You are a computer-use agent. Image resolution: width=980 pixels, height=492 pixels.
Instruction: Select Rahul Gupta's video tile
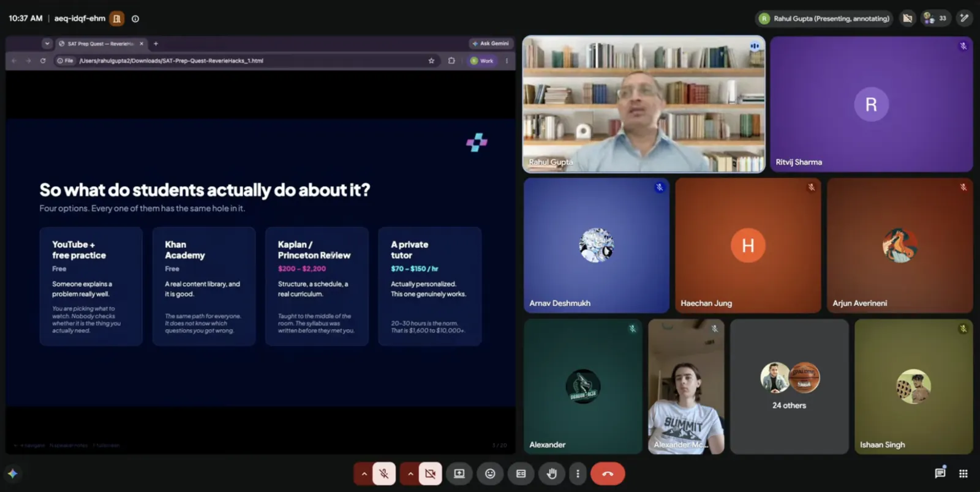(x=644, y=104)
